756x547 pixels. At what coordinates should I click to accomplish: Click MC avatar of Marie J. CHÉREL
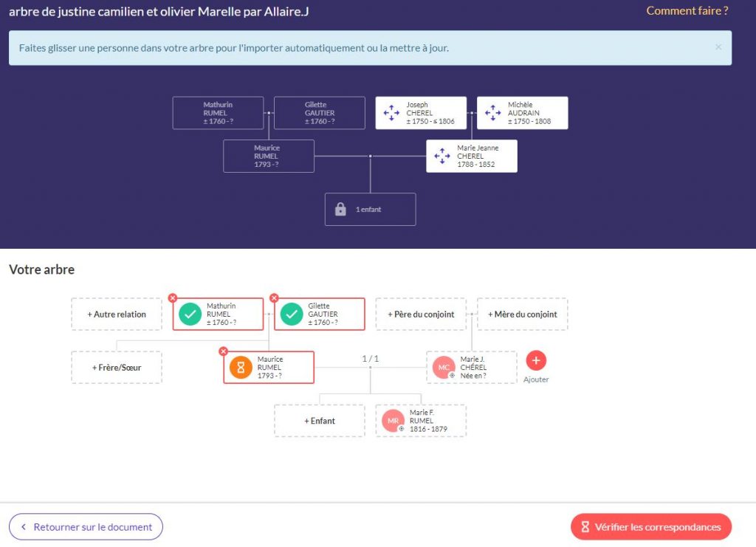444,368
